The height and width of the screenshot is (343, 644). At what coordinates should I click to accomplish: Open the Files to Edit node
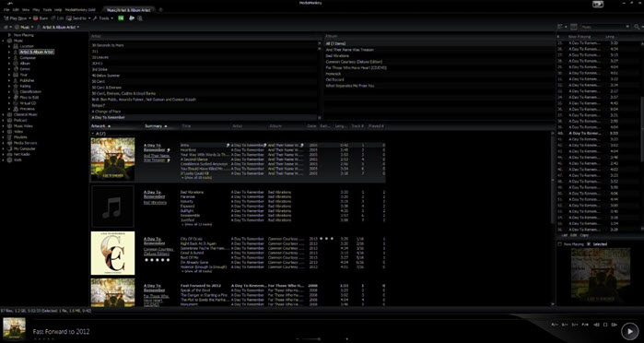coord(29,98)
